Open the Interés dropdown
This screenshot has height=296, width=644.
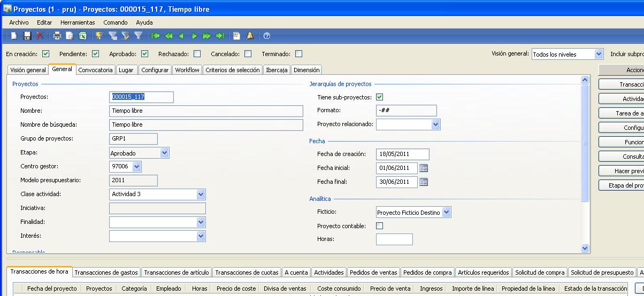[201, 236]
